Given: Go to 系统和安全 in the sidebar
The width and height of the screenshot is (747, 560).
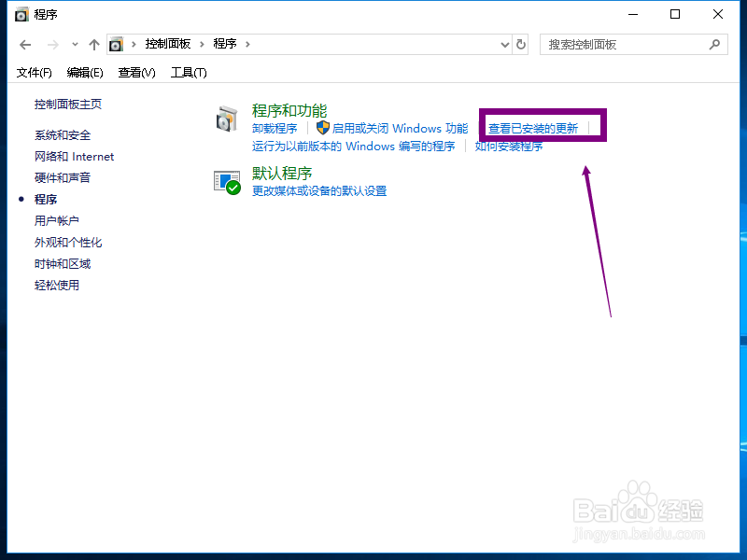Looking at the screenshot, I should pyautogui.click(x=63, y=134).
